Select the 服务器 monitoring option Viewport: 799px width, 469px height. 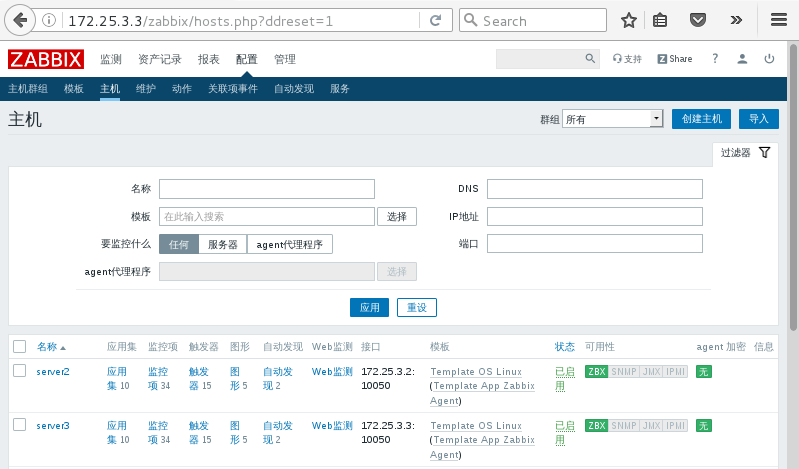point(223,244)
